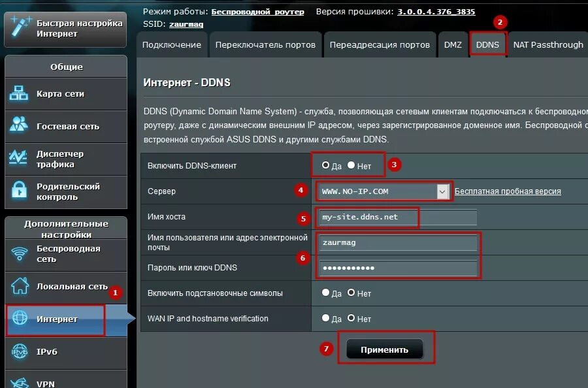Click the VPN icon in the sidebar
Screen dimensions: 588x388
(20, 382)
